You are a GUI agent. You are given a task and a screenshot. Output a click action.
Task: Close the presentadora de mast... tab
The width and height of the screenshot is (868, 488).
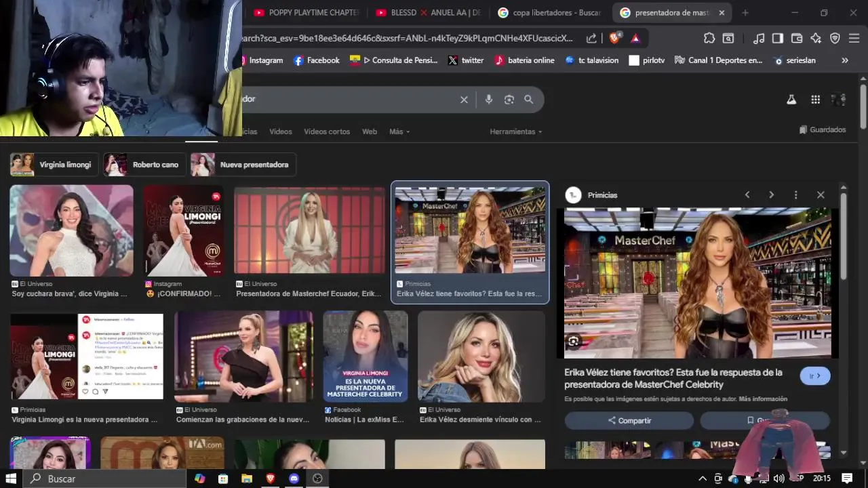(x=722, y=13)
